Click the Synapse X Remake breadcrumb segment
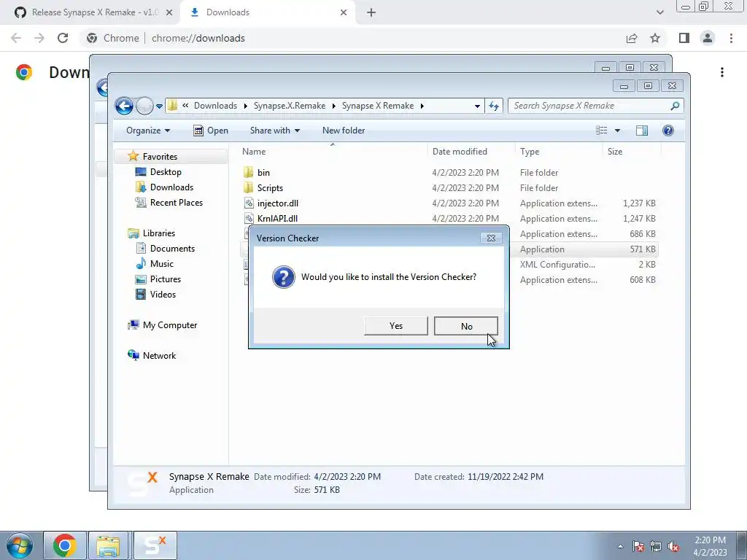The image size is (747, 560). click(378, 106)
